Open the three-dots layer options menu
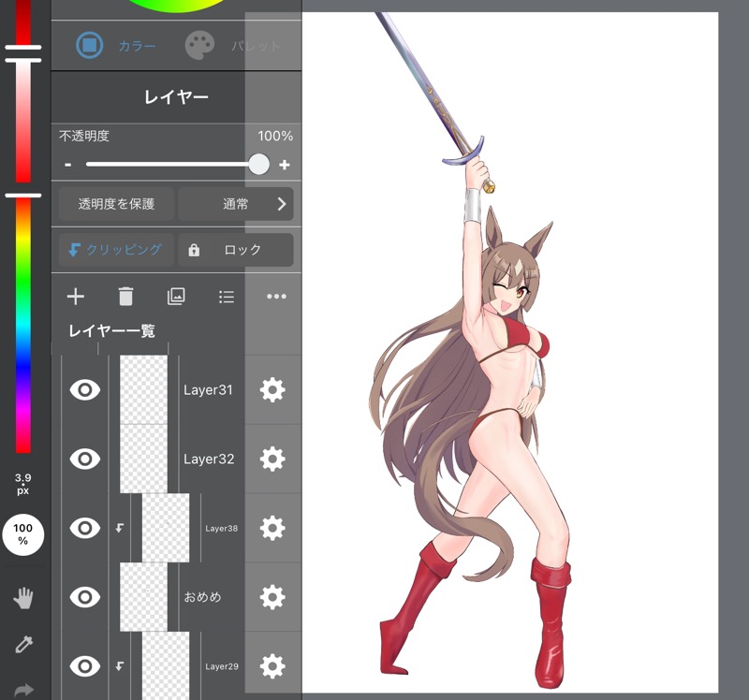 coord(276,297)
